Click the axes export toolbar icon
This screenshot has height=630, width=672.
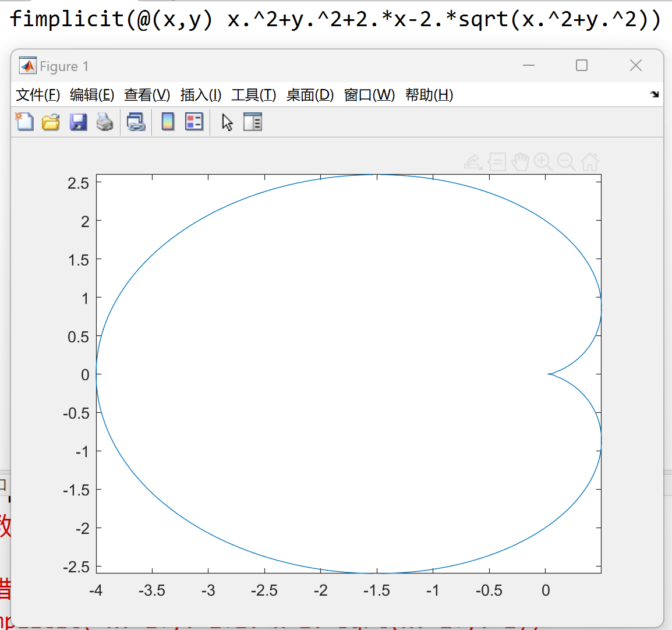tap(473, 162)
